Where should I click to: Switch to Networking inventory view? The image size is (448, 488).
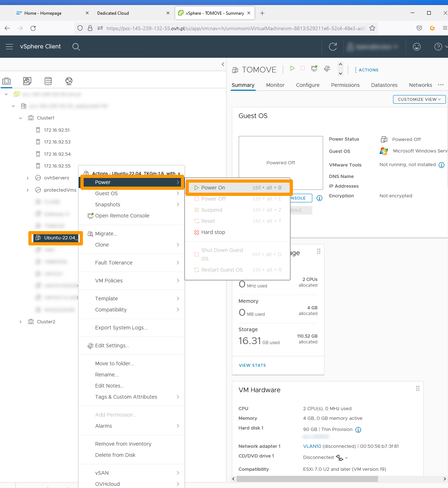click(x=69, y=81)
